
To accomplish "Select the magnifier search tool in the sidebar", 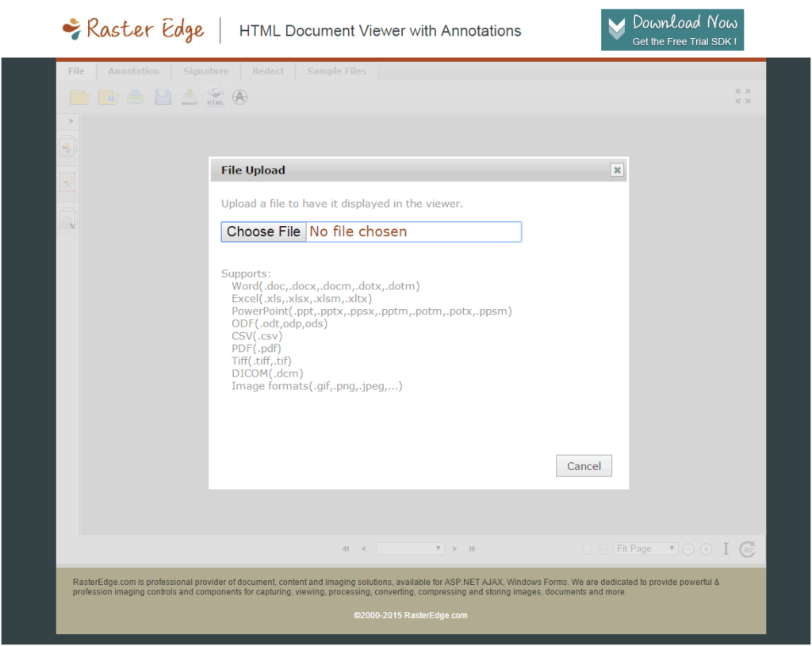I will (68, 216).
